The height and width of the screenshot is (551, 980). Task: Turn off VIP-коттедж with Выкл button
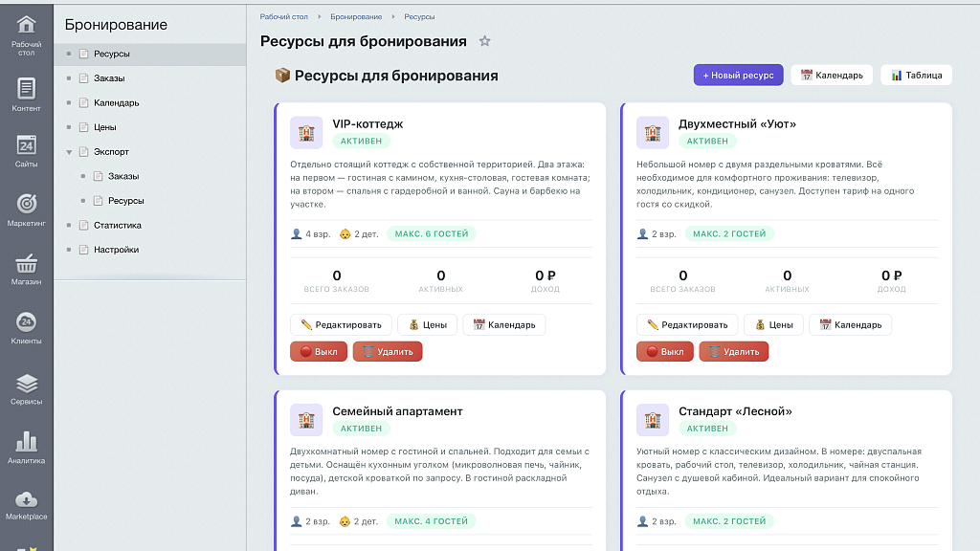point(319,352)
